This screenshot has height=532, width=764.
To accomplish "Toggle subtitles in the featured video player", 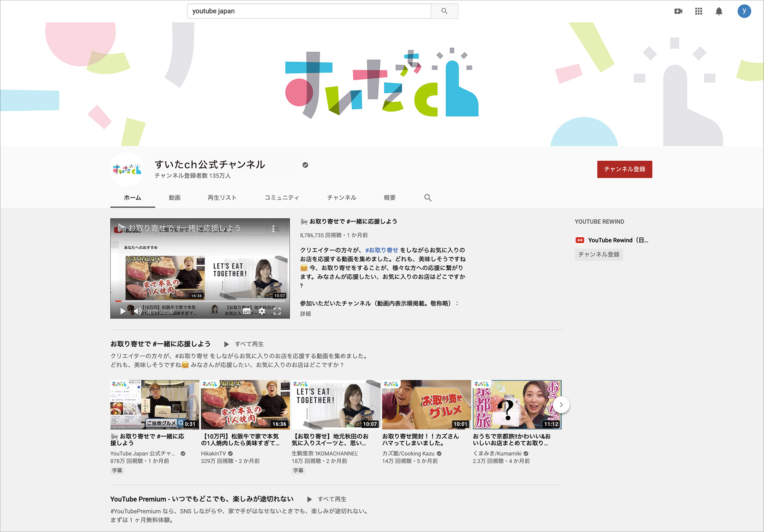I will click(x=247, y=311).
